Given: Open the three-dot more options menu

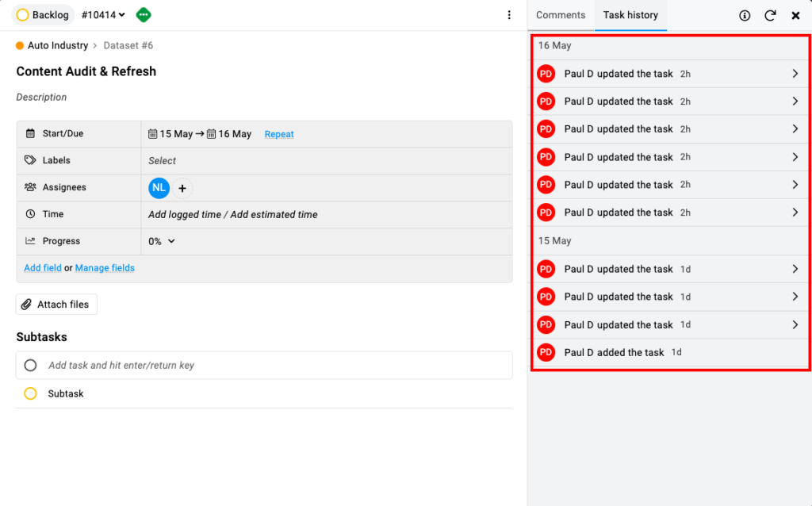Looking at the screenshot, I should [509, 15].
